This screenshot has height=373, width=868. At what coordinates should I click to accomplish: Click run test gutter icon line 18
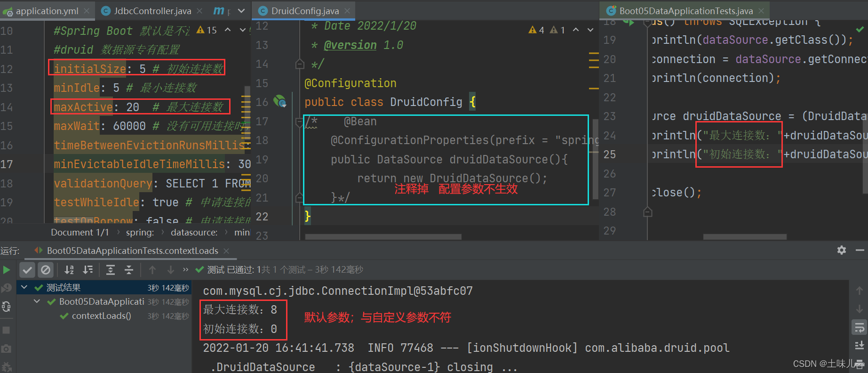[629, 22]
